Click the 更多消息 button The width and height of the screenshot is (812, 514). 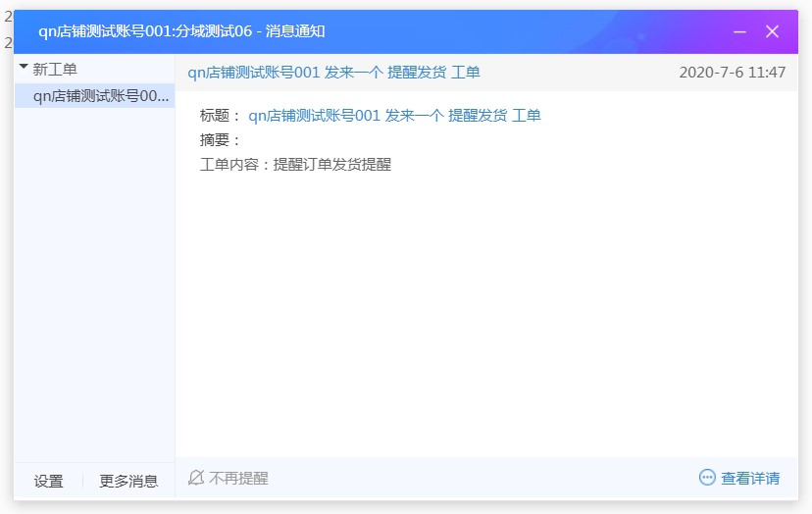(128, 481)
